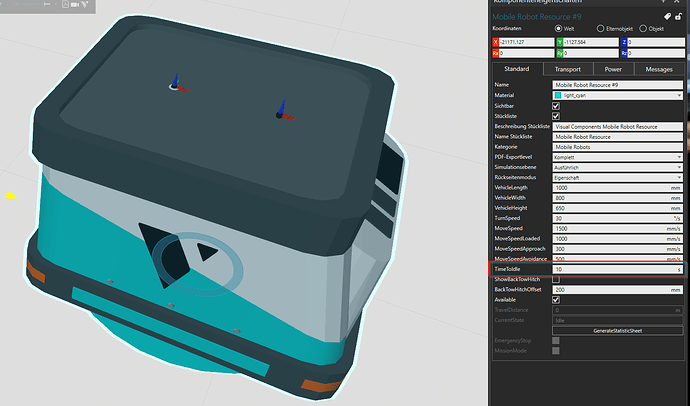This screenshot has width=690, height=406.
Task: Uncheck the Available checkbox
Action: coord(555,299)
